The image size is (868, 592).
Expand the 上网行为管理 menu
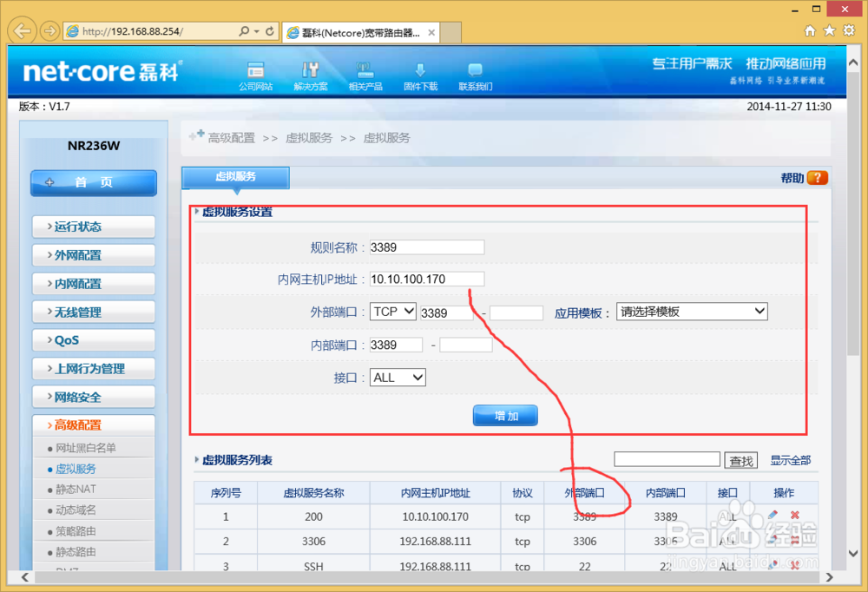click(94, 369)
